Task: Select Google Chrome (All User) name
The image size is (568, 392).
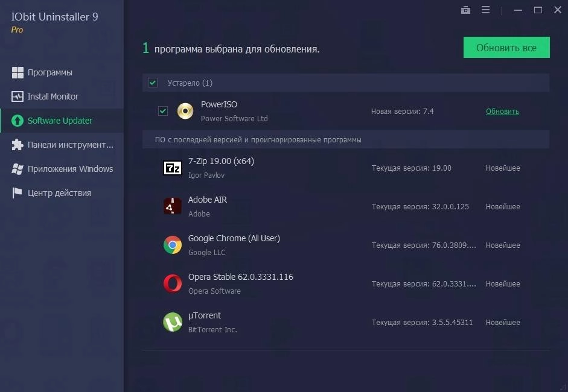Action: coord(234,238)
